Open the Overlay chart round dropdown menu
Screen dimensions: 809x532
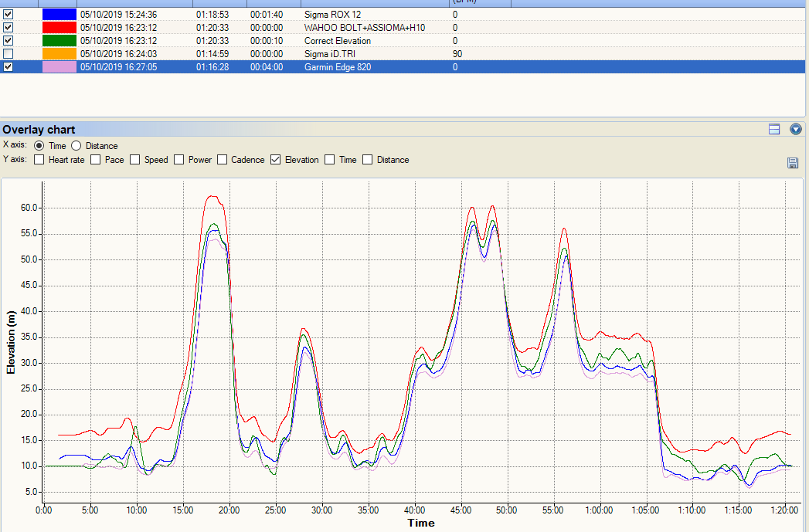tap(796, 129)
